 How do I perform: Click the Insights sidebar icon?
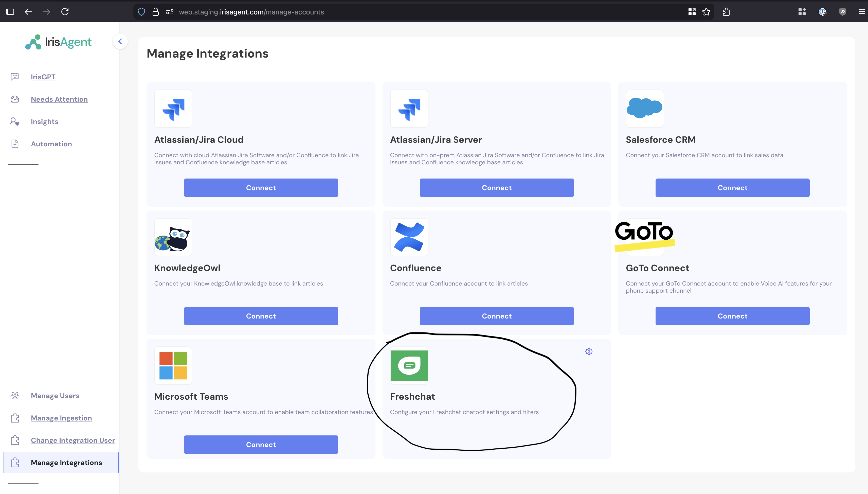pyautogui.click(x=15, y=121)
